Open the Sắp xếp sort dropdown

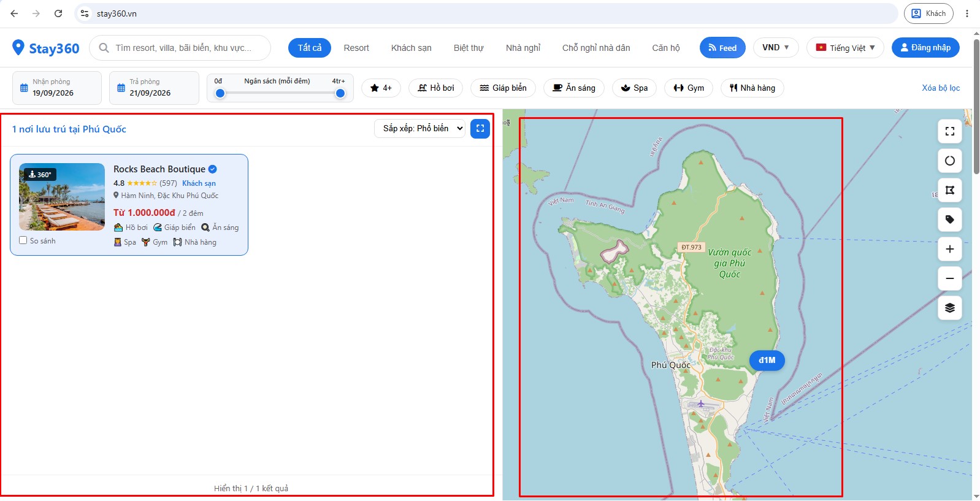tap(419, 129)
